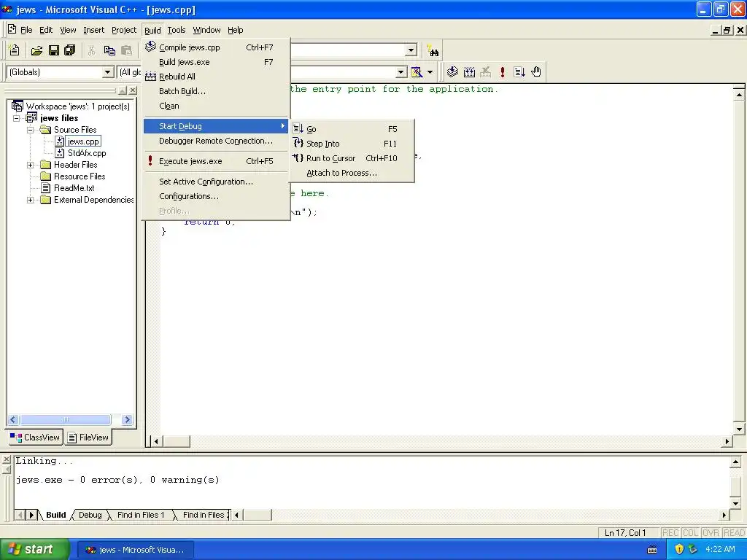Image resolution: width=747 pixels, height=560 pixels.
Task: Click the Save All toolbar icon
Action: 70,50
